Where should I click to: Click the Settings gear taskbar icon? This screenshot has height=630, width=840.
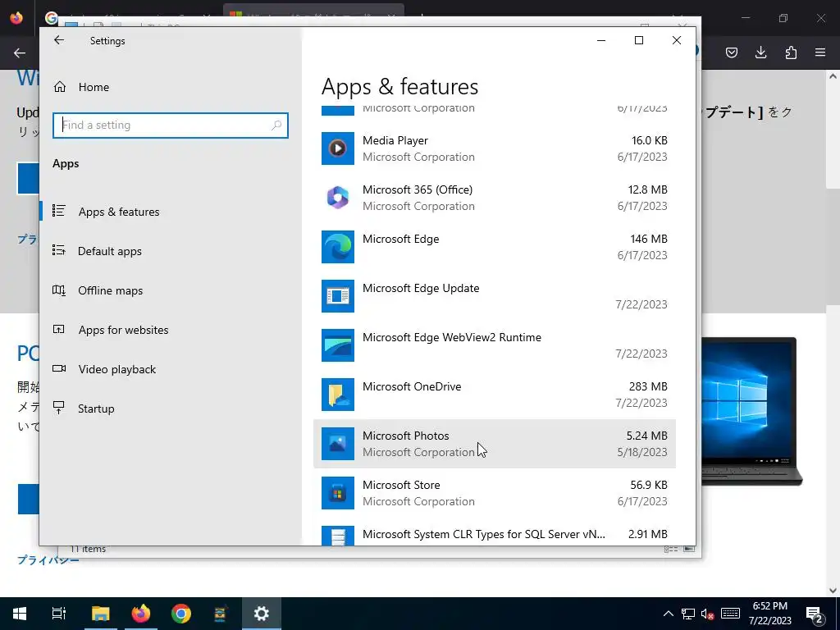pos(262,614)
